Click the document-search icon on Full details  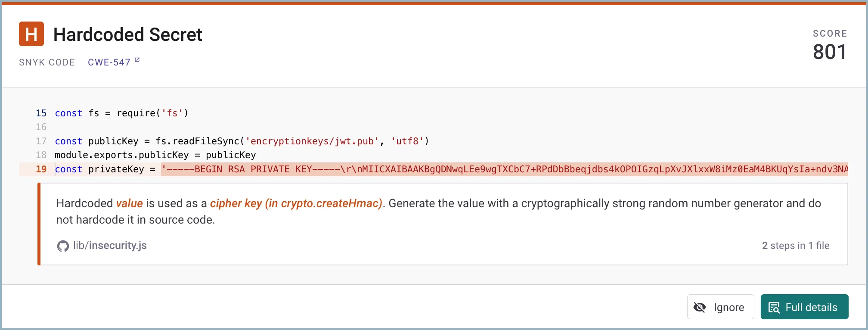775,307
